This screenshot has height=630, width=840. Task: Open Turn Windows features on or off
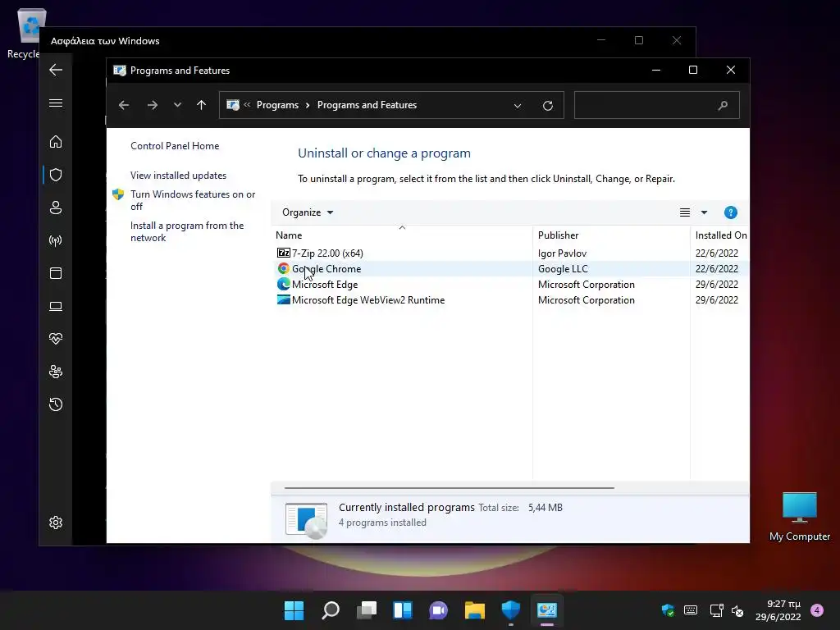tap(193, 200)
